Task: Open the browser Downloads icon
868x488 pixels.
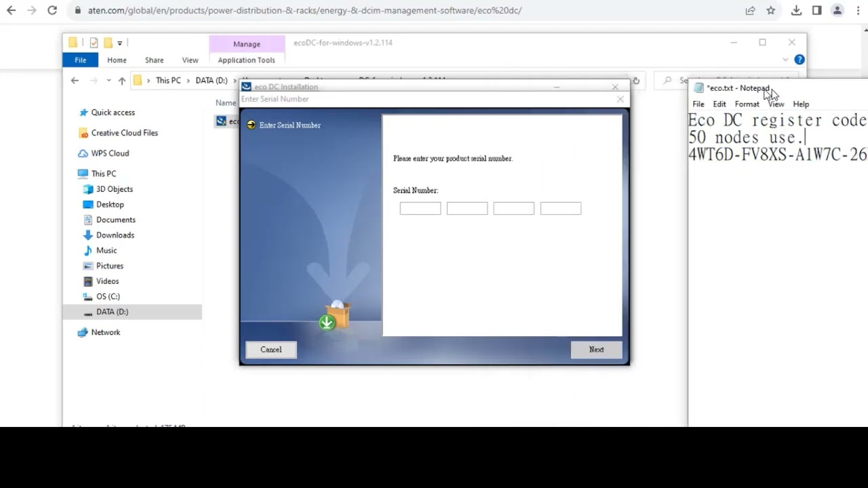Action: point(797,10)
